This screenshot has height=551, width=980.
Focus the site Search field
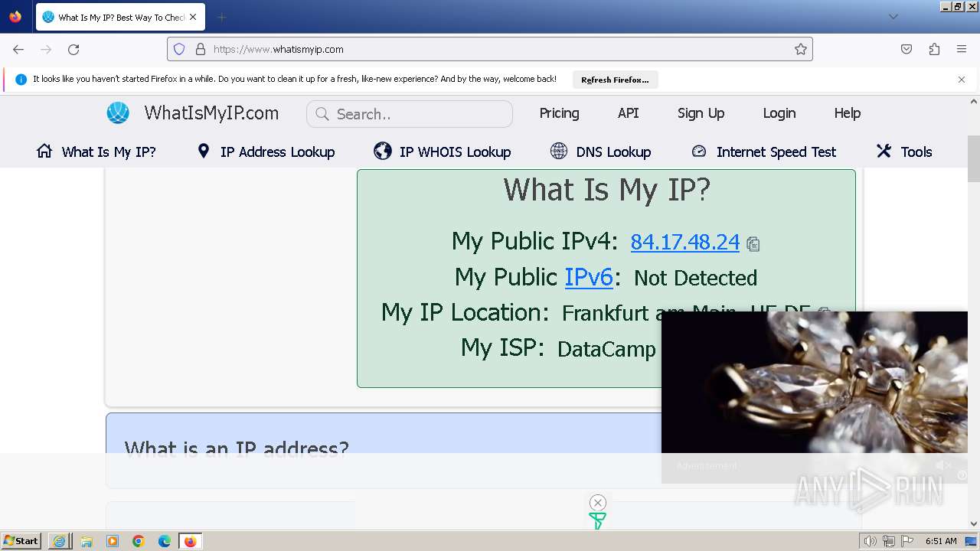(x=410, y=114)
